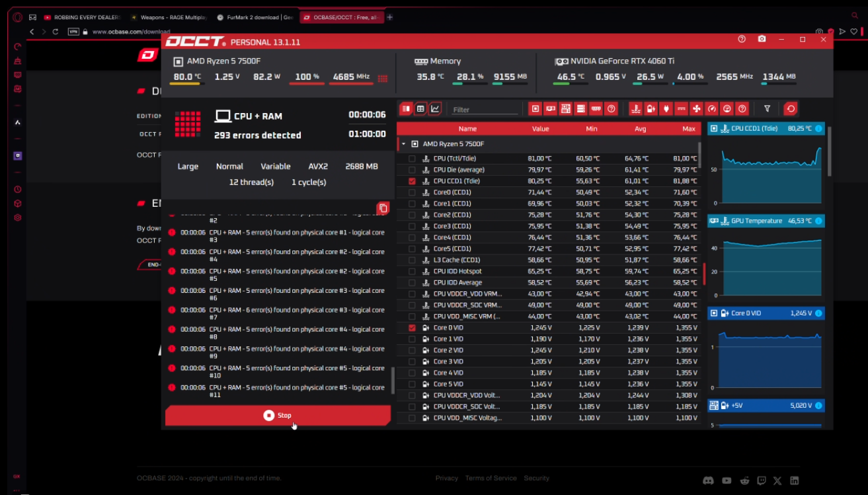
Task: Click the sensor table scrollbar
Action: [699, 156]
